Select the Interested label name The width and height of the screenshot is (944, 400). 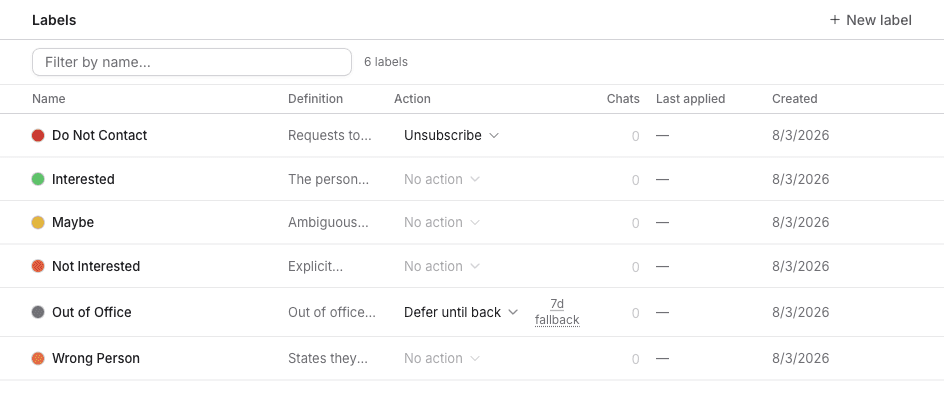point(83,180)
